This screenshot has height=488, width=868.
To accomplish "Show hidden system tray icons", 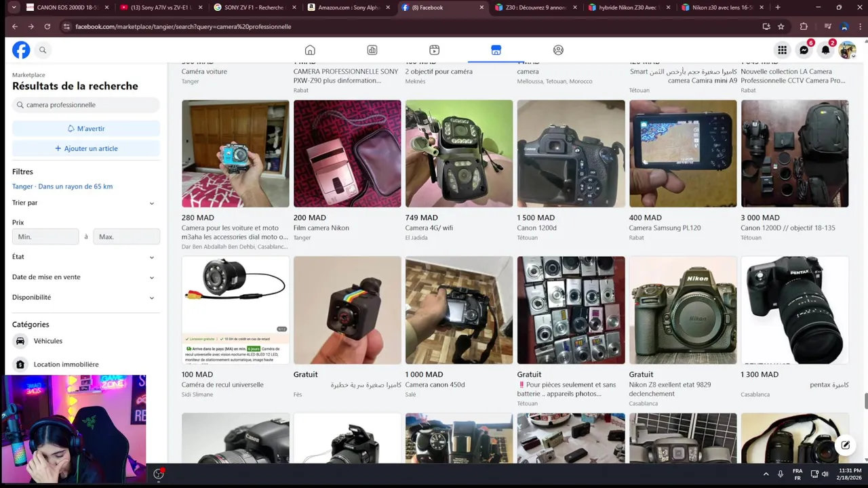I will 766,474.
